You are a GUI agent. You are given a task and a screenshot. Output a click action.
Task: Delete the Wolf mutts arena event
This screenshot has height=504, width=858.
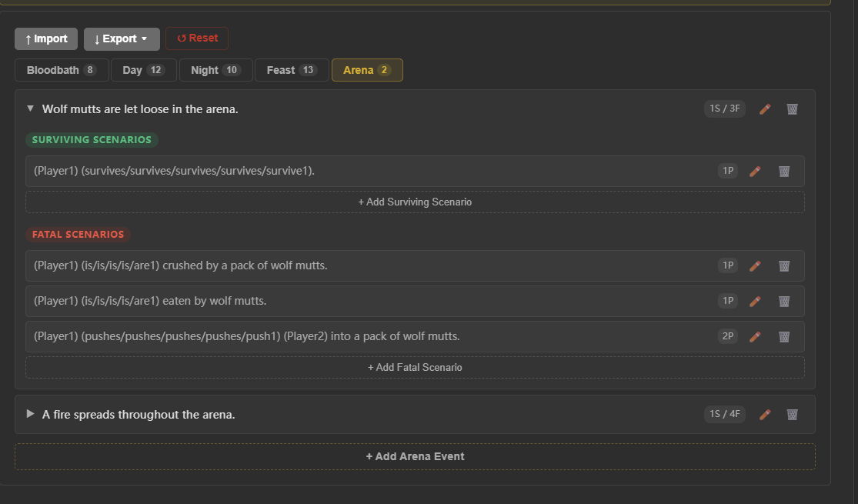pyautogui.click(x=792, y=109)
